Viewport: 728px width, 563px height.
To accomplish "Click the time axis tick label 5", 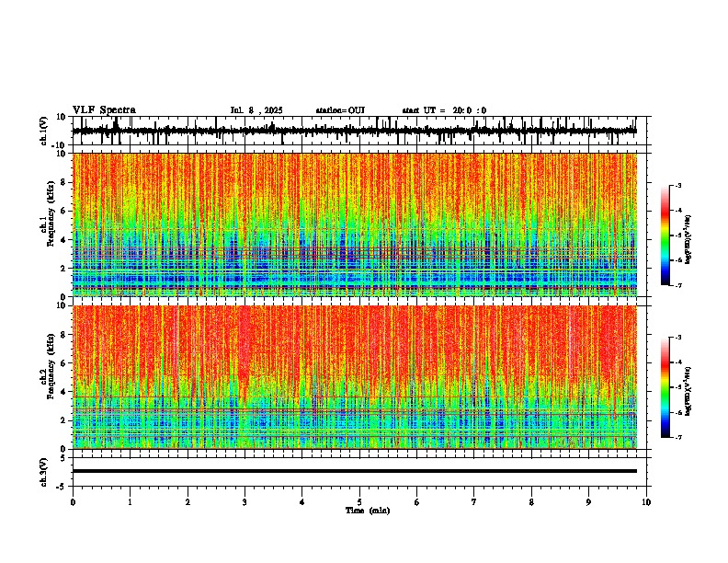I will 359,502.
